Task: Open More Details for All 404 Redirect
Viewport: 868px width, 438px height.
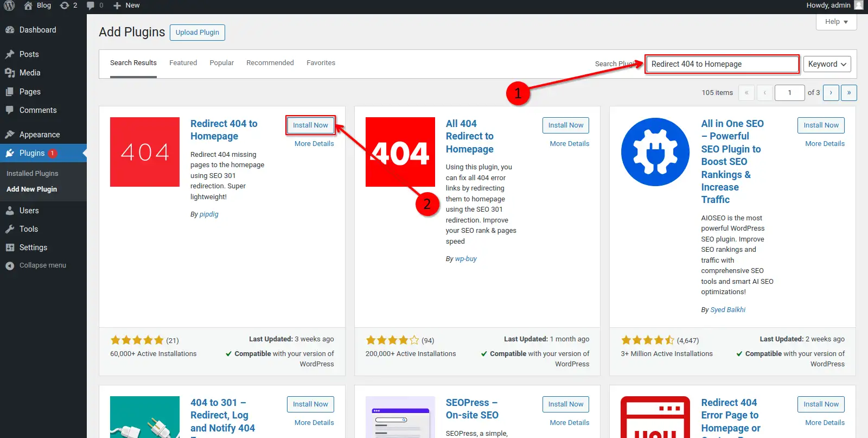Action: click(570, 144)
